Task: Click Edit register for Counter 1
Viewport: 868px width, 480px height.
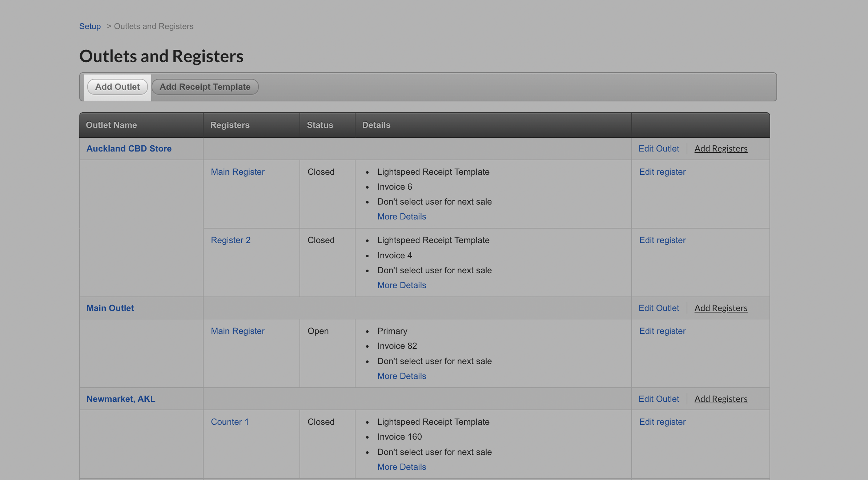Action: (662, 421)
